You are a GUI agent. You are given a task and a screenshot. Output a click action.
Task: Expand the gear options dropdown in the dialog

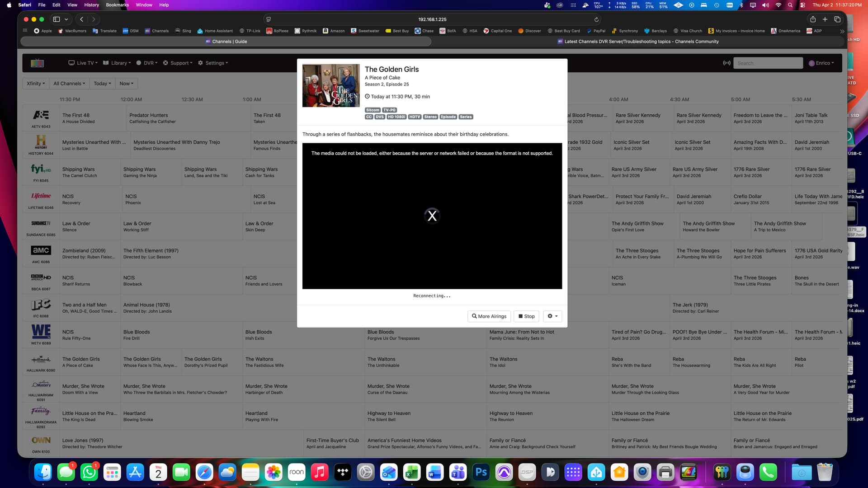pyautogui.click(x=552, y=316)
